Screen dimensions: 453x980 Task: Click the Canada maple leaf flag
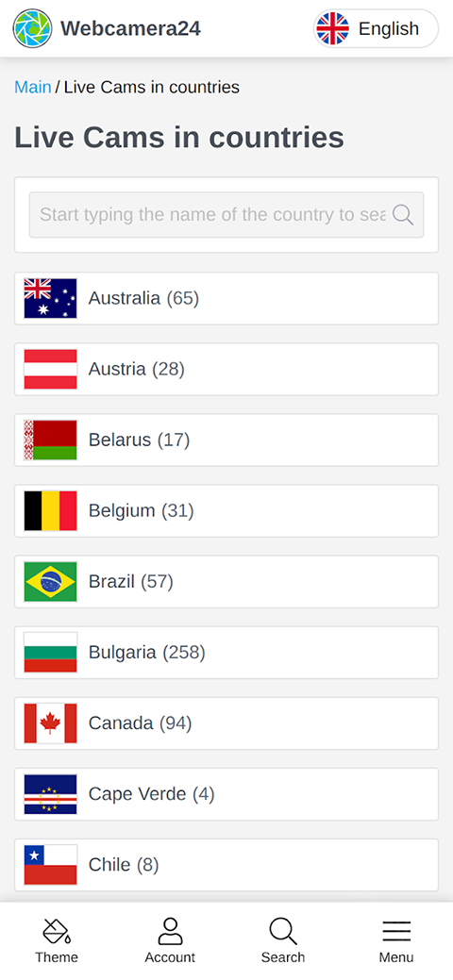click(51, 723)
